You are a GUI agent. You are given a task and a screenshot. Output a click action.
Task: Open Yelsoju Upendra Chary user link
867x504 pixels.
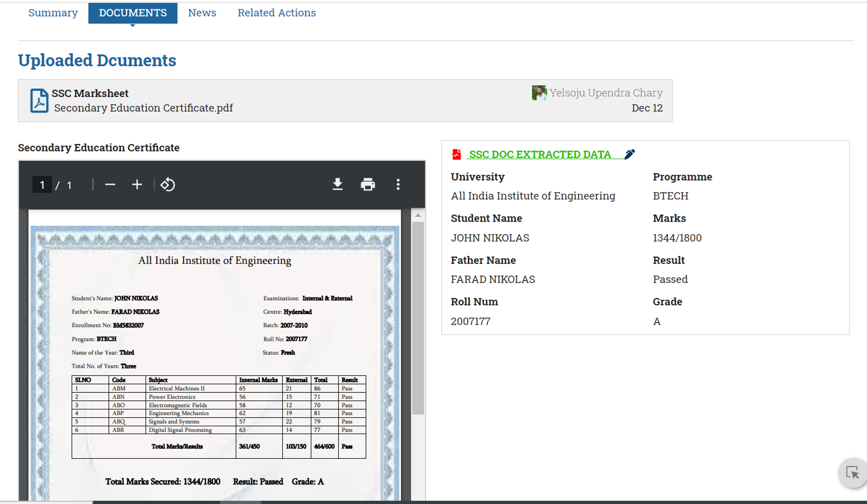point(606,93)
